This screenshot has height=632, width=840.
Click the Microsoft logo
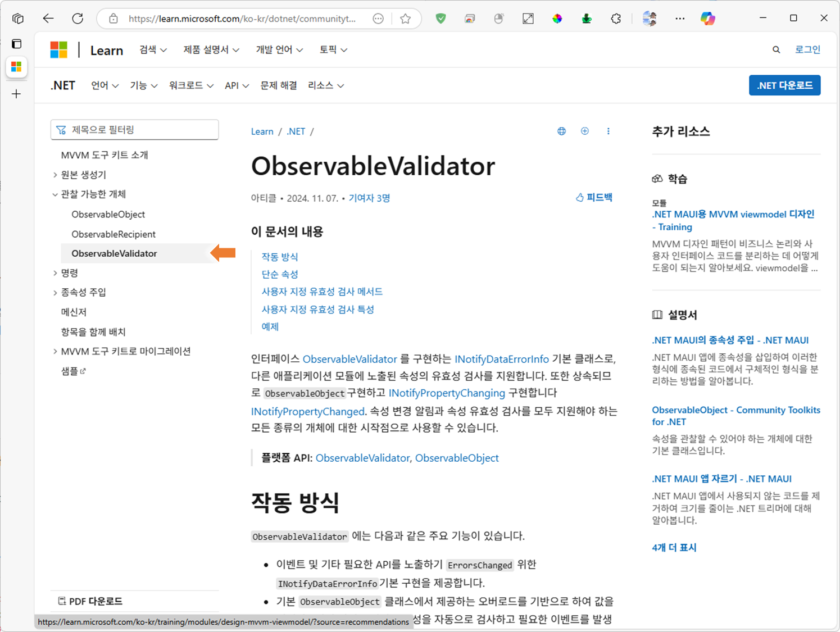58,50
